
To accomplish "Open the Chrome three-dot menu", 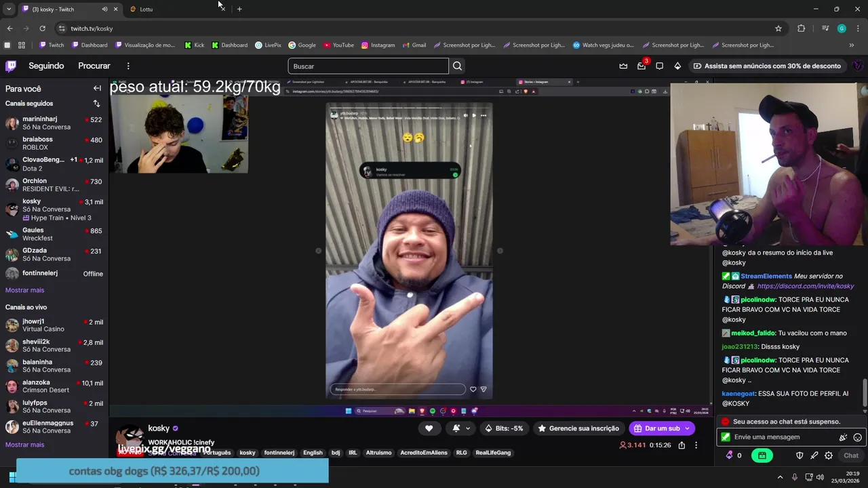I will pos(857,28).
